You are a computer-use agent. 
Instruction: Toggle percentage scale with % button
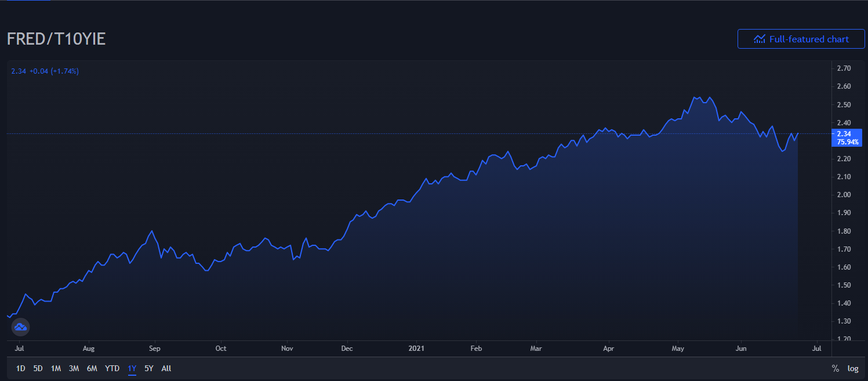pos(835,368)
